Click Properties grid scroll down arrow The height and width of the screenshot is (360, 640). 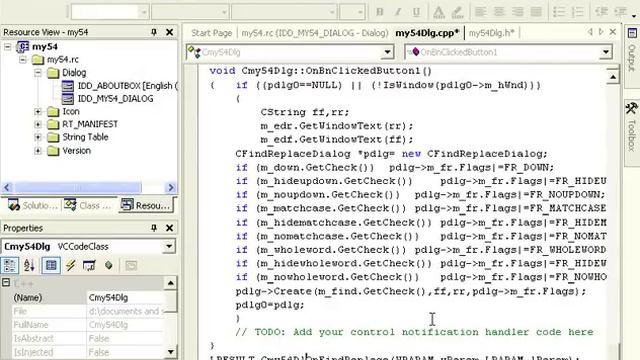click(x=170, y=352)
